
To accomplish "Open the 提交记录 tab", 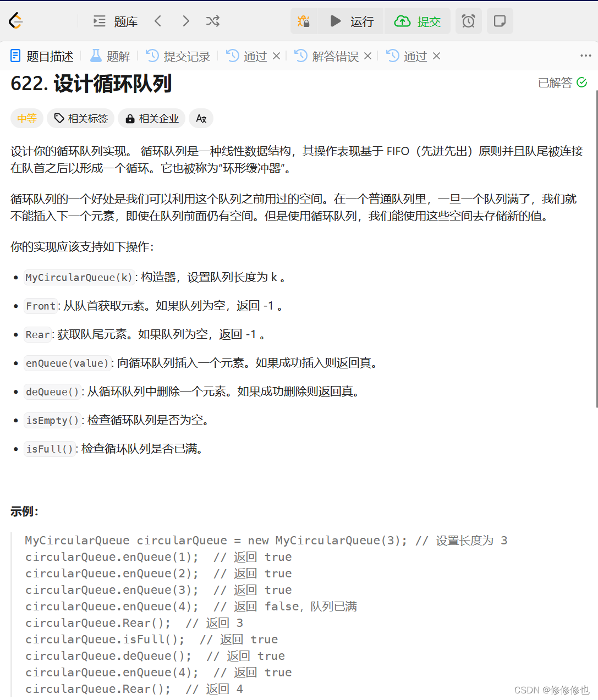I will pos(178,56).
